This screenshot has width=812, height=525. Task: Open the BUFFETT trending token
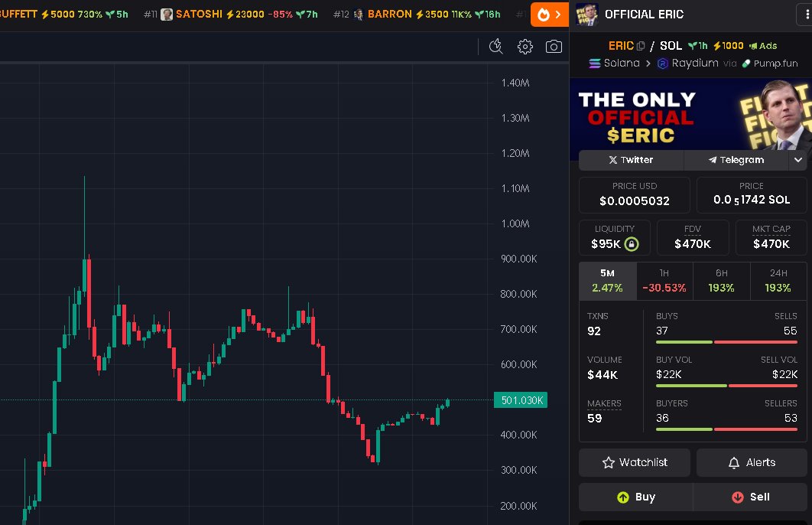tap(63, 15)
